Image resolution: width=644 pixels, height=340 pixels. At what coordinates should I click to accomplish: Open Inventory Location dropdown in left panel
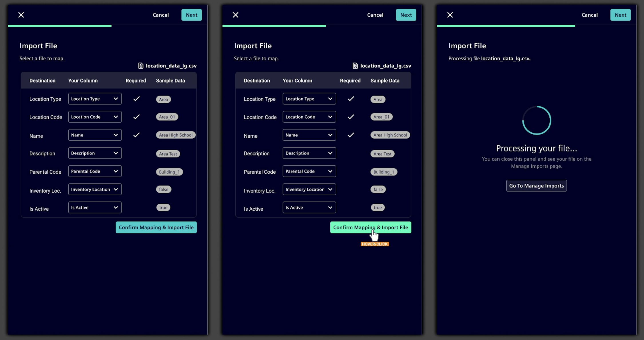click(95, 189)
